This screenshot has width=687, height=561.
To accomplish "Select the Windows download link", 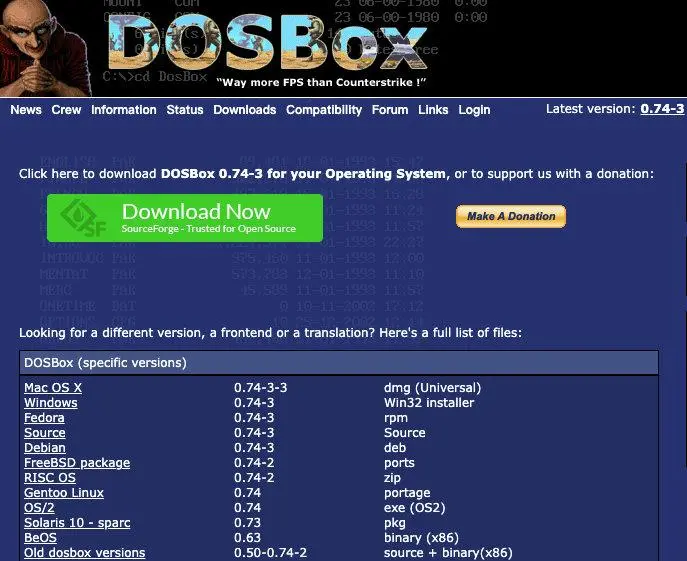I will [50, 403].
